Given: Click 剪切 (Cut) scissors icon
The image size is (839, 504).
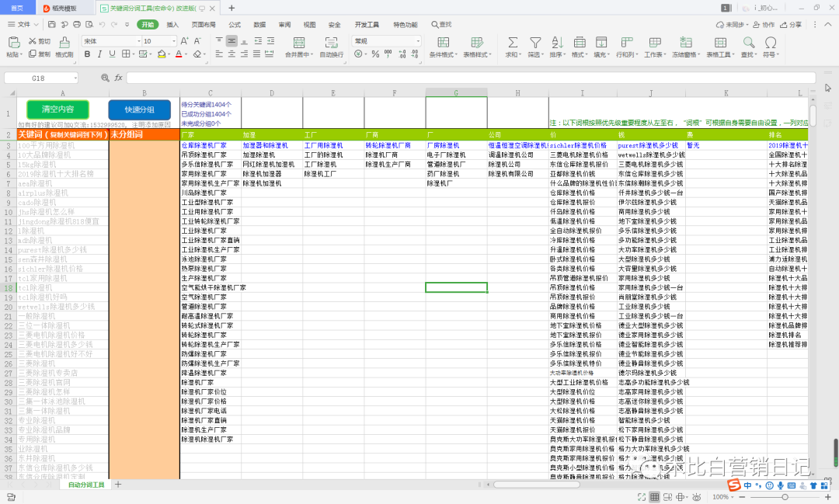Looking at the screenshot, I should tap(32, 41).
